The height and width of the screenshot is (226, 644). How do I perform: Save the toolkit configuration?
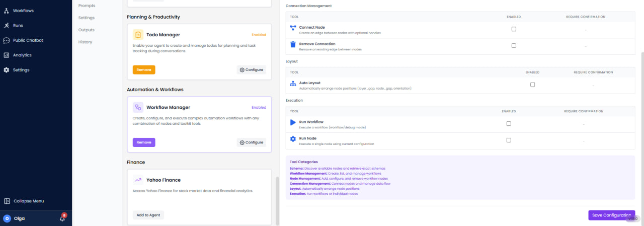click(x=611, y=215)
